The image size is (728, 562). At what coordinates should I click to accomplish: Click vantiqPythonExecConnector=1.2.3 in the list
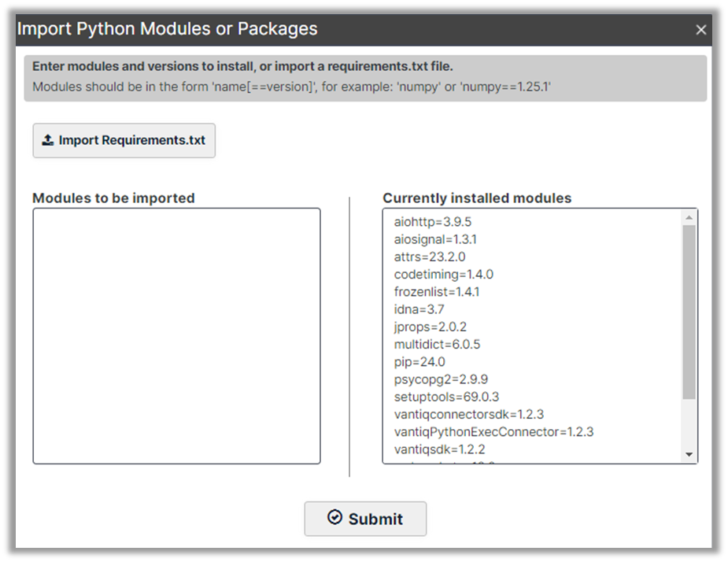click(x=493, y=432)
